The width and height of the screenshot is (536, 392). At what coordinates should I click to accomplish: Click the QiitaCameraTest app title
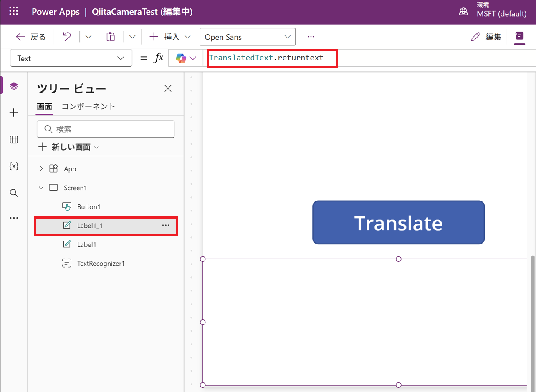(142, 12)
